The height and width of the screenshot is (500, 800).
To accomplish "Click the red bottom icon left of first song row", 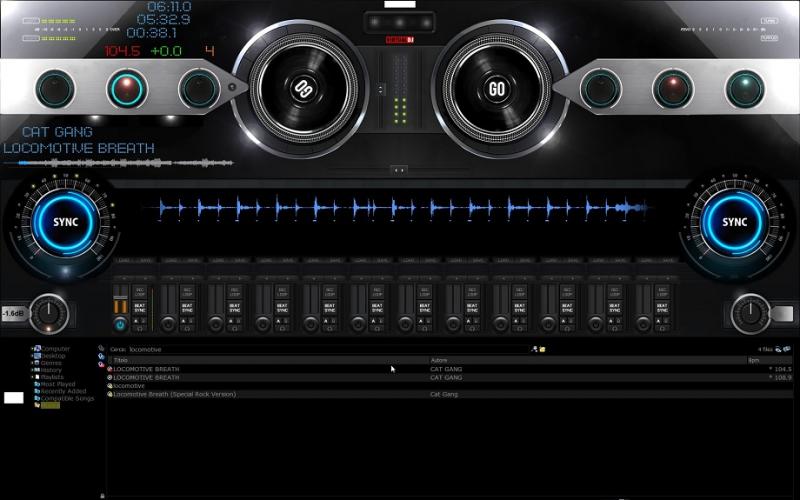I will (102, 364).
